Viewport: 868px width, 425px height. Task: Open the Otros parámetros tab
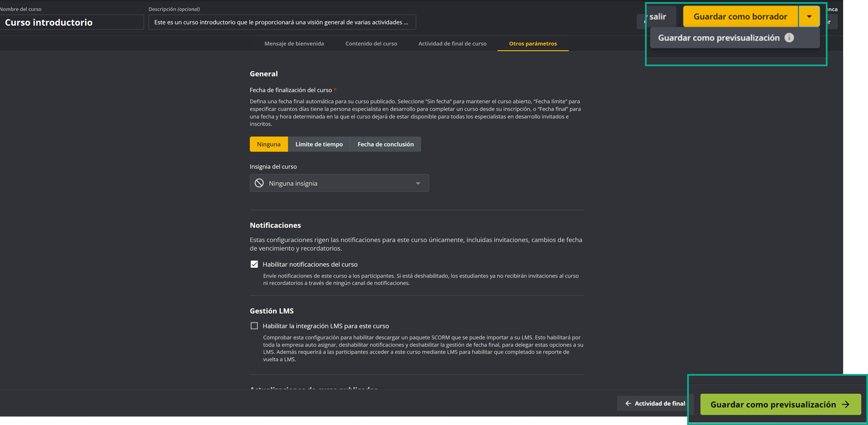(533, 43)
